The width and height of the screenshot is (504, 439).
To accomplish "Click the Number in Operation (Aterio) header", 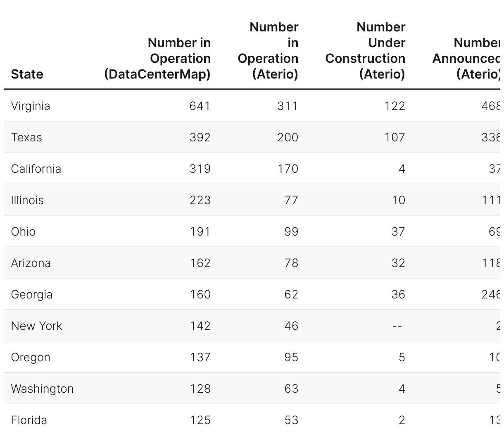I will [268, 51].
